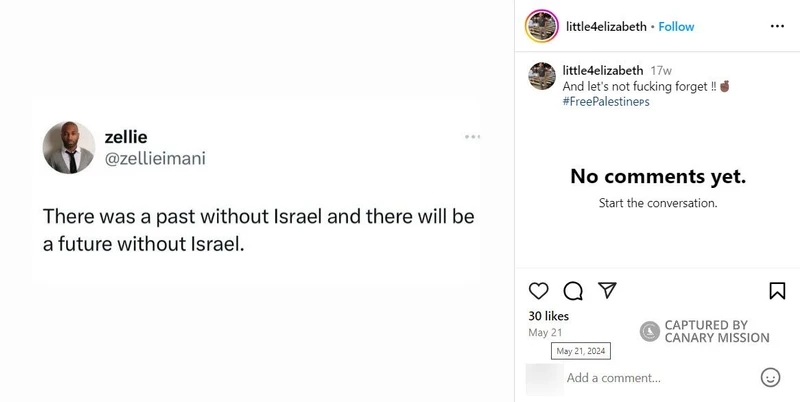
Task: Save the post with the bookmark icon
Action: coord(777,291)
